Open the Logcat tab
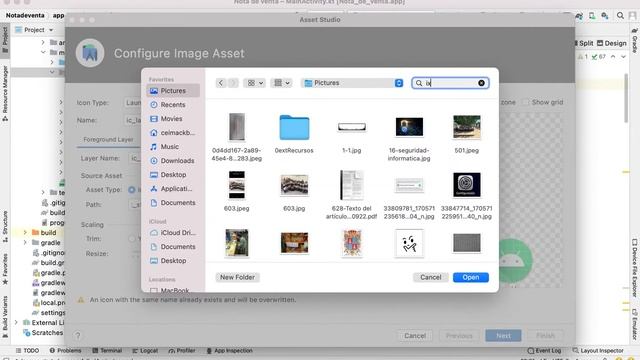640x360 pixels. coord(145,351)
